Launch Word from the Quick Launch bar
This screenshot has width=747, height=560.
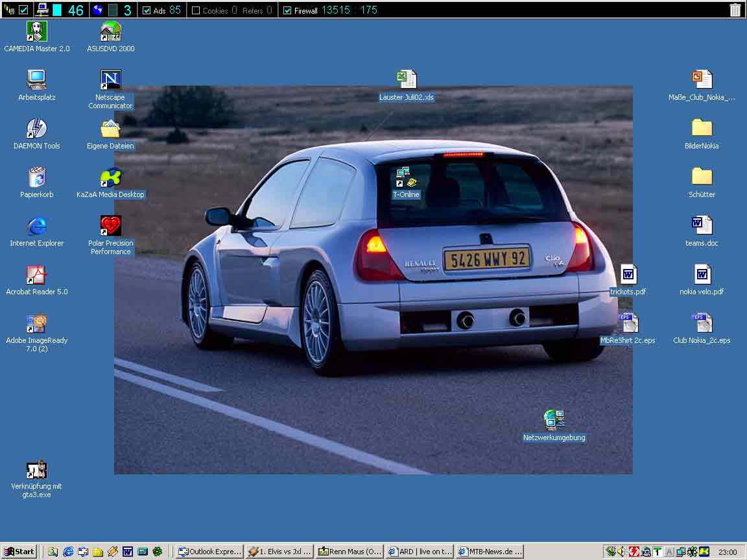pos(128,552)
